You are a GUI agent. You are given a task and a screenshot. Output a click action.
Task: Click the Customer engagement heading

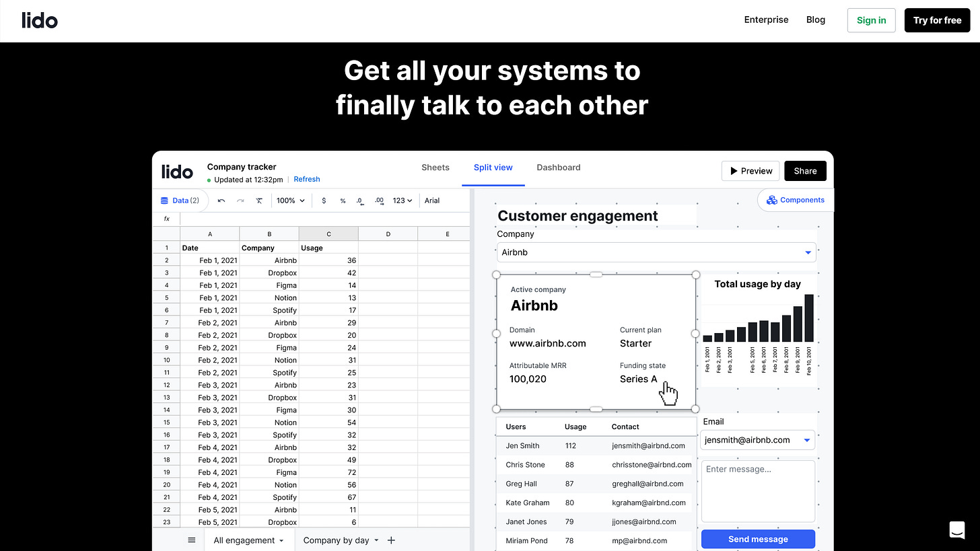coord(577,216)
